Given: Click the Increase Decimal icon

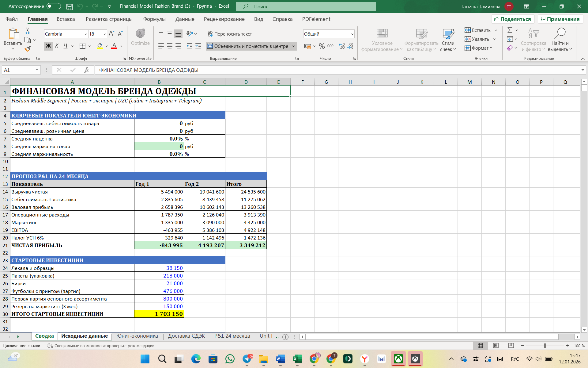Looking at the screenshot, I should pos(342,46).
